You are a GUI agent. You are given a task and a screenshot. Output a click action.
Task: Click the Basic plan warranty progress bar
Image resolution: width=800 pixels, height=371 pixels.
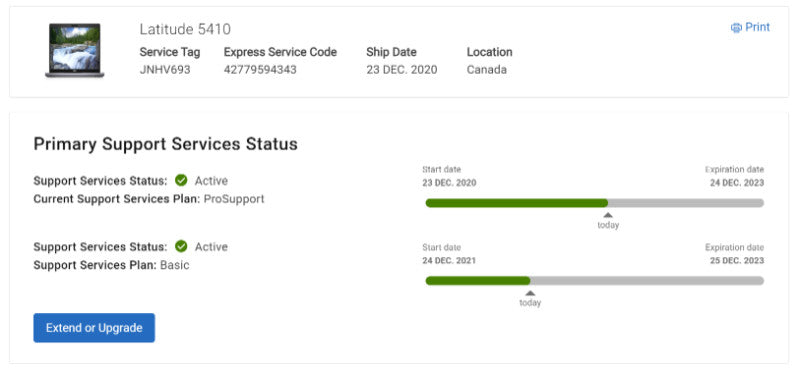[594, 281]
